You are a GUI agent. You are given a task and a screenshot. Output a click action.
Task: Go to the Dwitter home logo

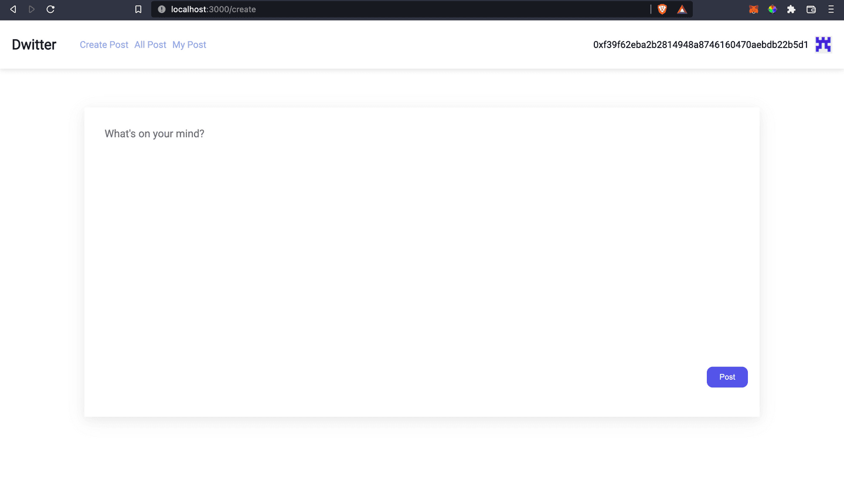(34, 45)
